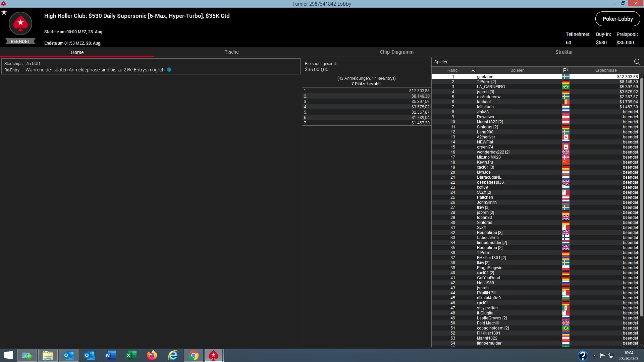Click the favorite star icon
Viewport: 644px width, 362px height.
(x=4, y=12)
